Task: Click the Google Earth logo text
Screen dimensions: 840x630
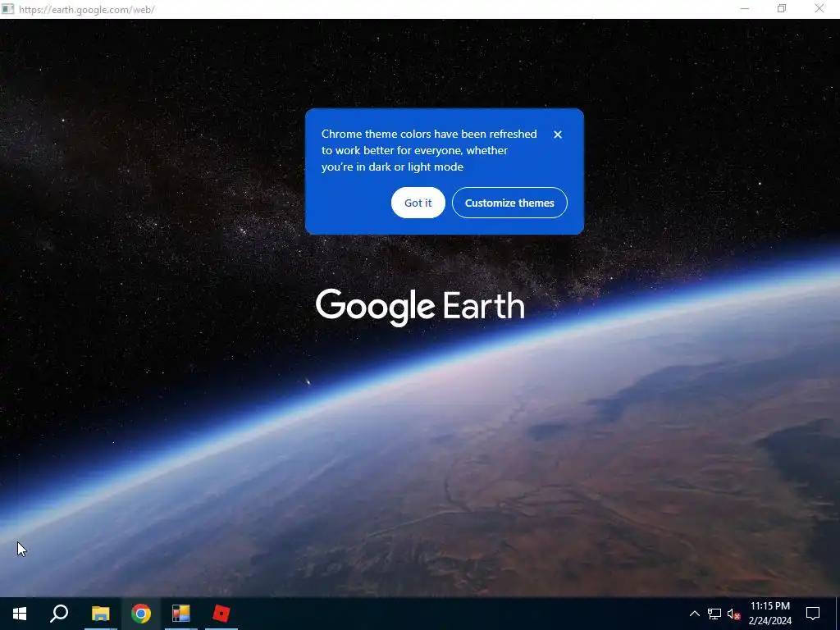Action: click(420, 307)
